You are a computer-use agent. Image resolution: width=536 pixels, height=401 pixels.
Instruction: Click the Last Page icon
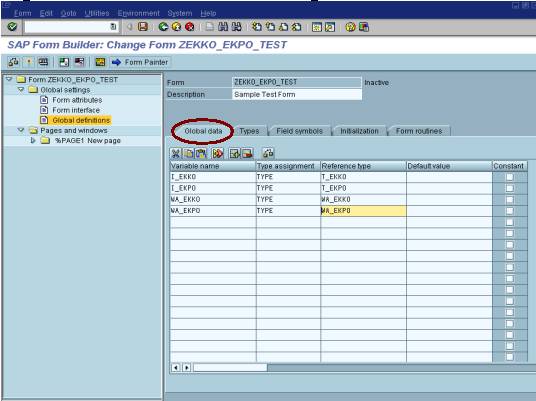click(297, 27)
